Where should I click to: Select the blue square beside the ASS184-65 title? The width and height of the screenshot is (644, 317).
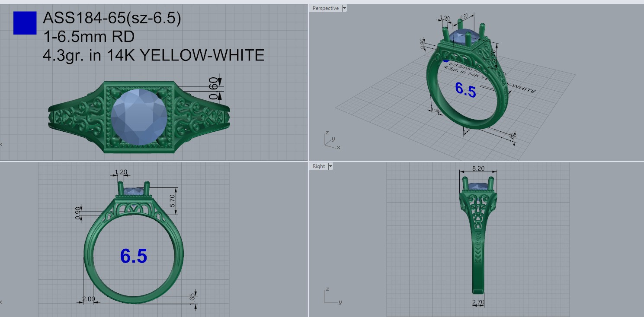pos(25,23)
